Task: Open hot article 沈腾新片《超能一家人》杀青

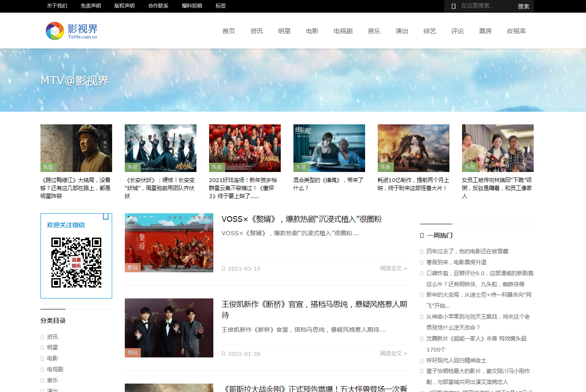Action: [x=476, y=344]
